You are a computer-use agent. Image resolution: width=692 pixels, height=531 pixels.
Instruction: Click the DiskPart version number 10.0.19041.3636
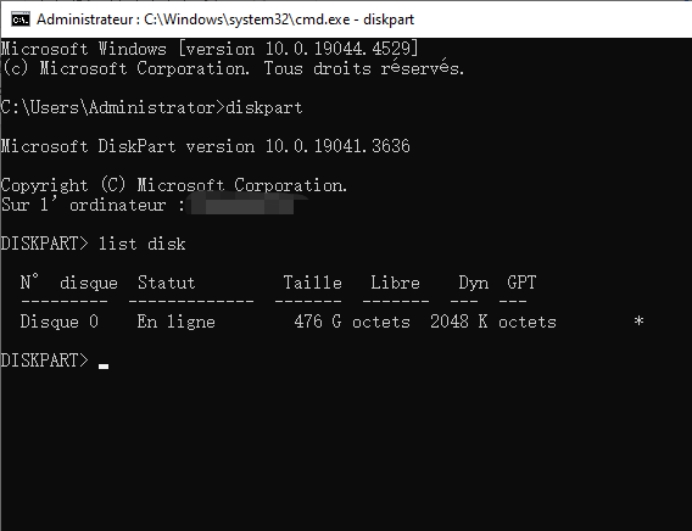[337, 147]
